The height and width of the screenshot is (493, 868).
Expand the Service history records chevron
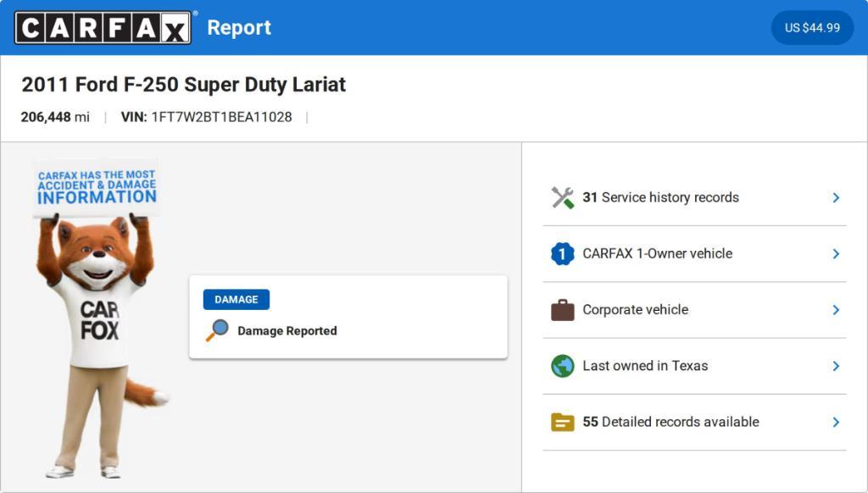click(x=836, y=197)
